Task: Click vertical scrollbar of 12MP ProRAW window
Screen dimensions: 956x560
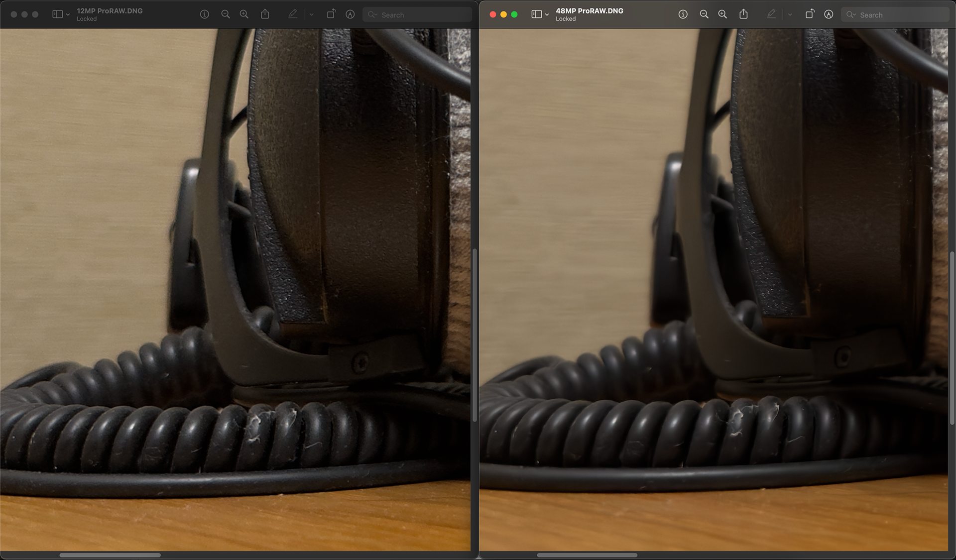Action: [x=475, y=335]
